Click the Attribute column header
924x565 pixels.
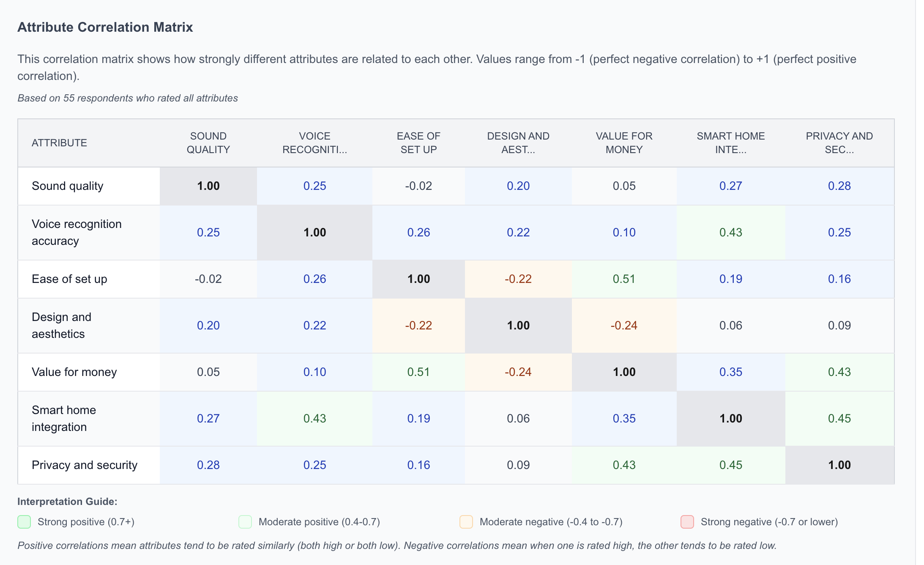60,143
